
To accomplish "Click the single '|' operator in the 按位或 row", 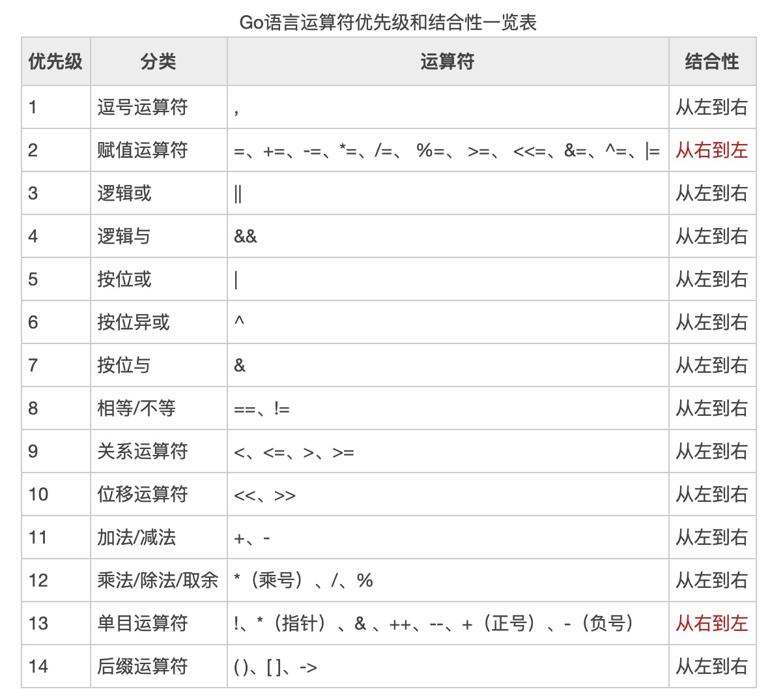I will point(236,280).
